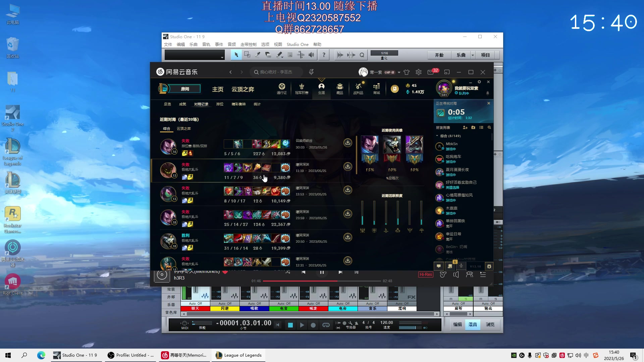
Task: Open the mail inbox with 32 badge
Action: (430, 72)
